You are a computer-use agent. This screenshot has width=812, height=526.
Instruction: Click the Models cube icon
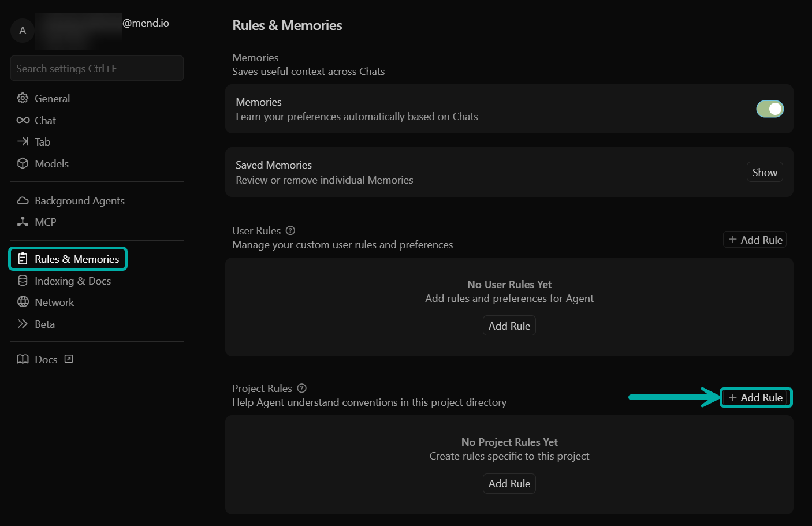pos(23,163)
